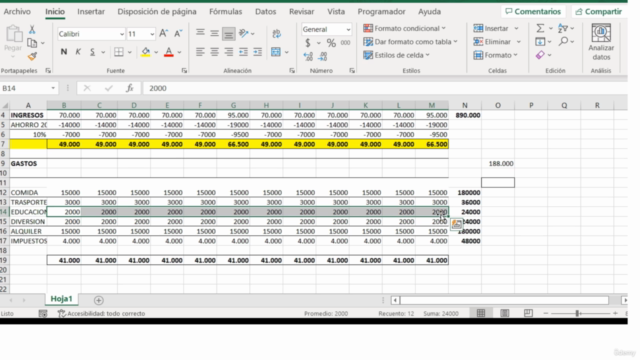Switch to the Insertar tab
Viewport: 640px width, 360px height.
tap(91, 11)
